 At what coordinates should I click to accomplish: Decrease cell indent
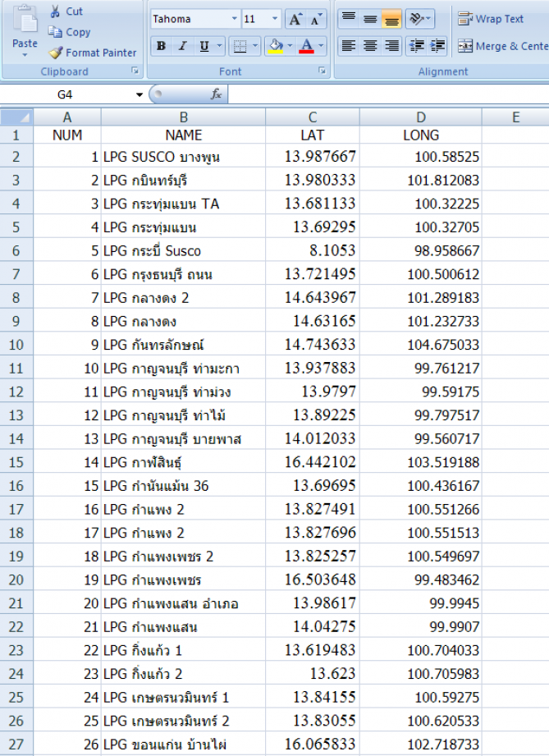pos(416,46)
